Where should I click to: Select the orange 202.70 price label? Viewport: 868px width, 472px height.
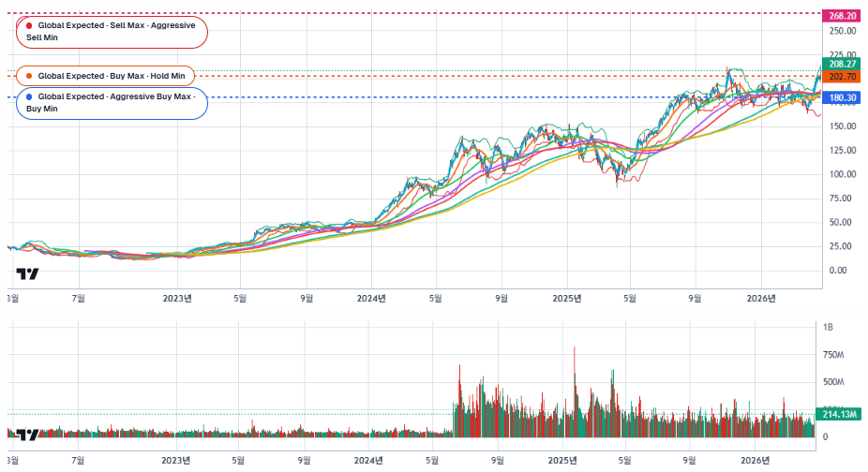click(x=840, y=76)
